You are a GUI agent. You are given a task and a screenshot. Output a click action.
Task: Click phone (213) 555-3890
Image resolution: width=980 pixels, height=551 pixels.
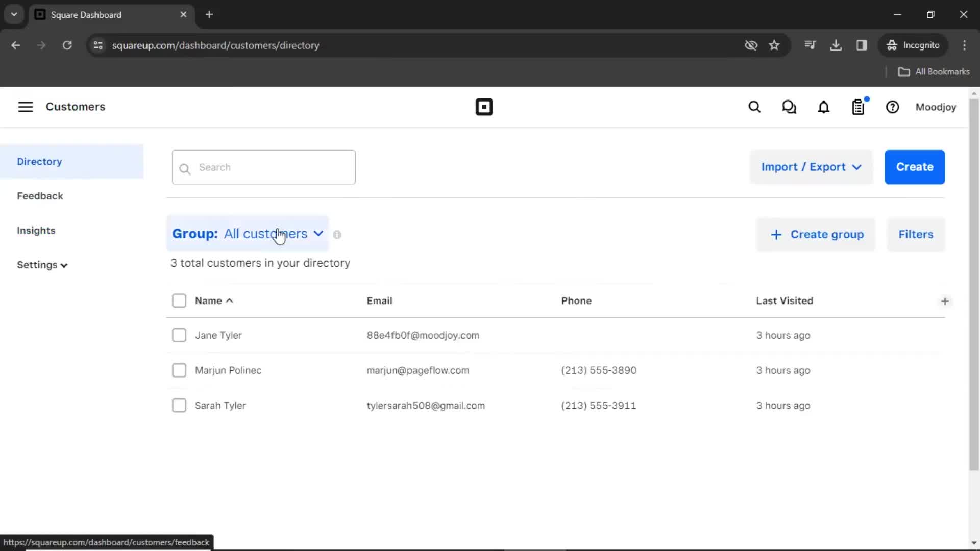(x=599, y=370)
